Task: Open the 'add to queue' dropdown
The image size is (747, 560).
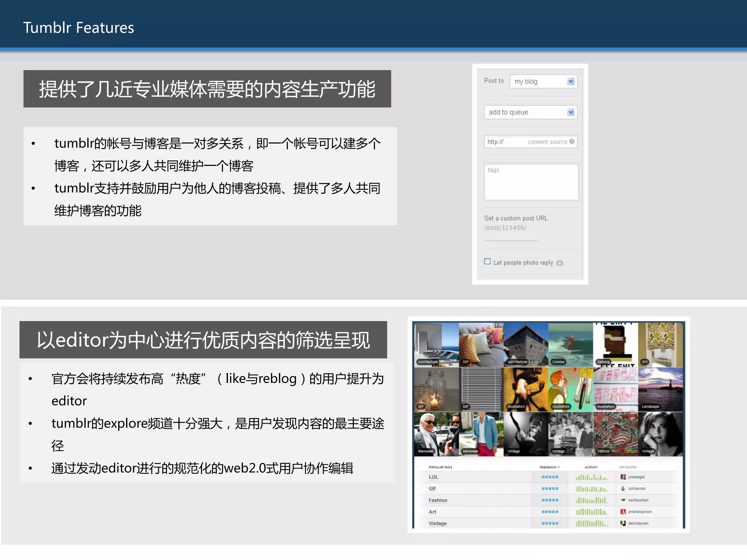Action: click(531, 112)
